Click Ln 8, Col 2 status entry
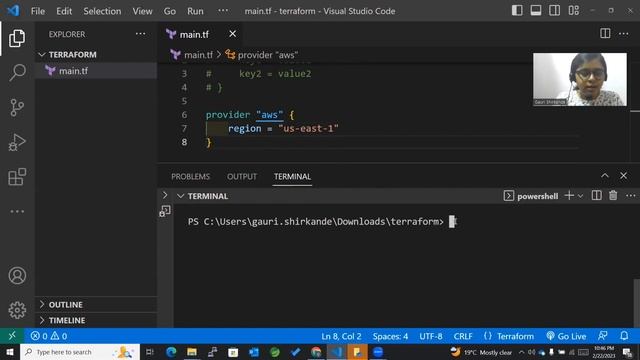 [x=341, y=336]
